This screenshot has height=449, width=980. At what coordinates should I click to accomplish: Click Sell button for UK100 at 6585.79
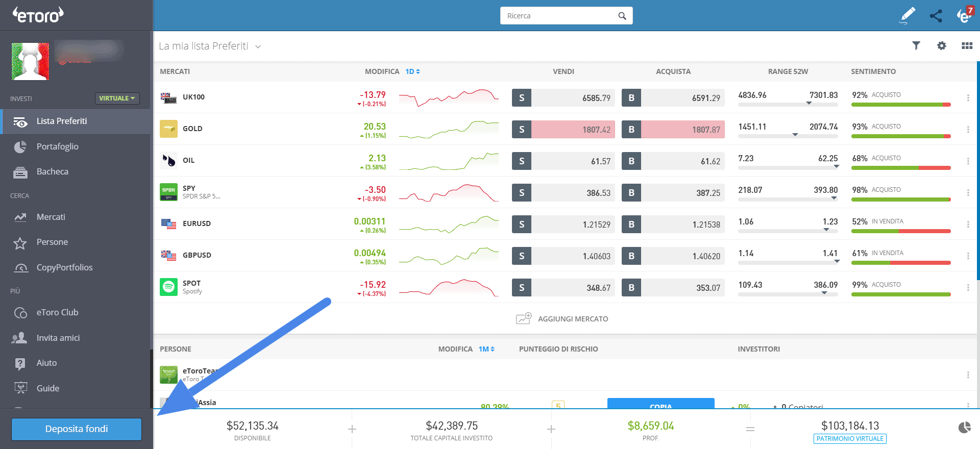coord(563,97)
